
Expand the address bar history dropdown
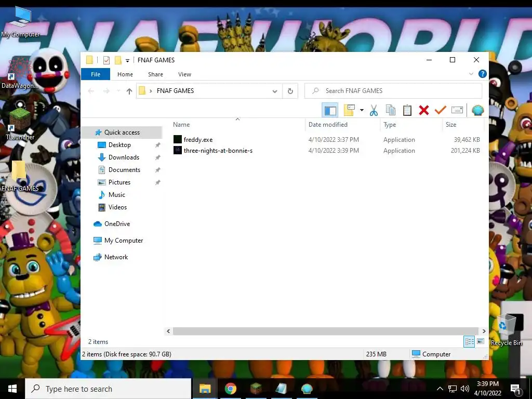point(275,91)
